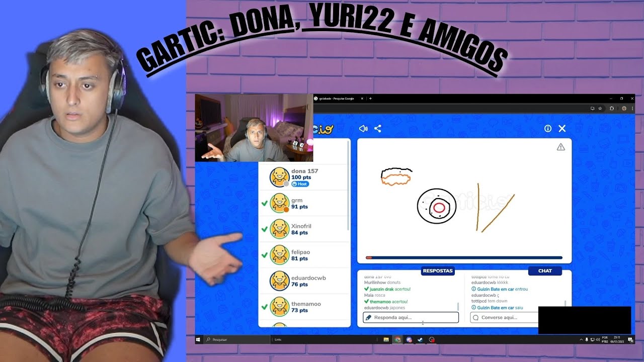Click 'tottipcd tem down' chat message
644x362 pixels.
point(490,301)
